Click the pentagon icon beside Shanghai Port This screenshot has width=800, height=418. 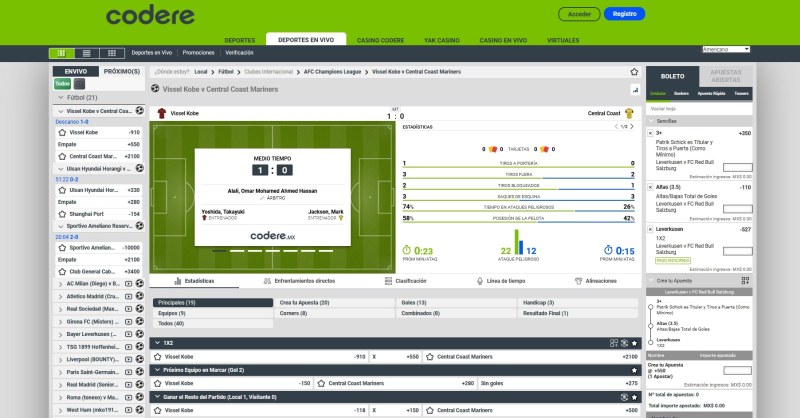point(62,214)
